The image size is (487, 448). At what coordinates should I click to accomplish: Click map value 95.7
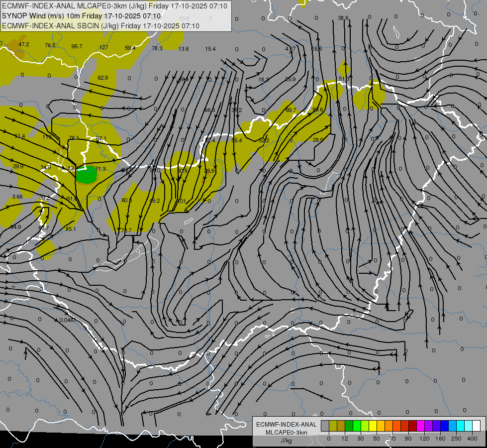point(77,46)
